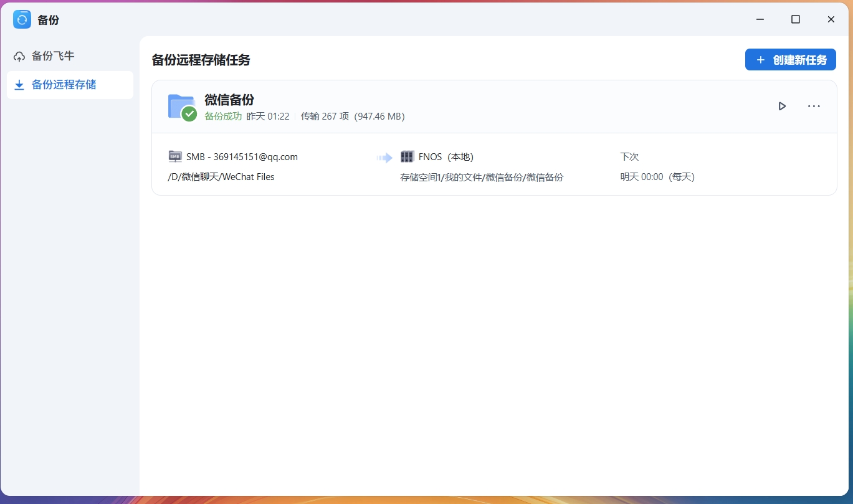Click the 备份成功 status label
The width and height of the screenshot is (853, 504).
pyautogui.click(x=223, y=116)
